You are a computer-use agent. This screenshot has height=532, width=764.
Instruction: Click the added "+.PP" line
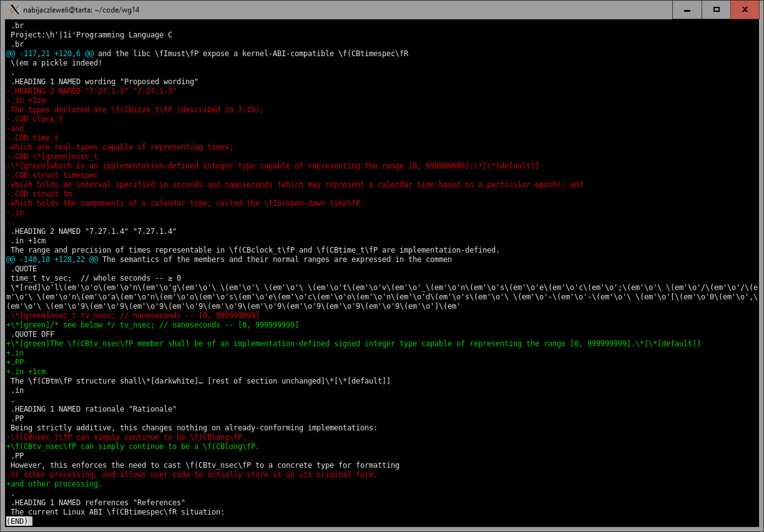point(15,362)
